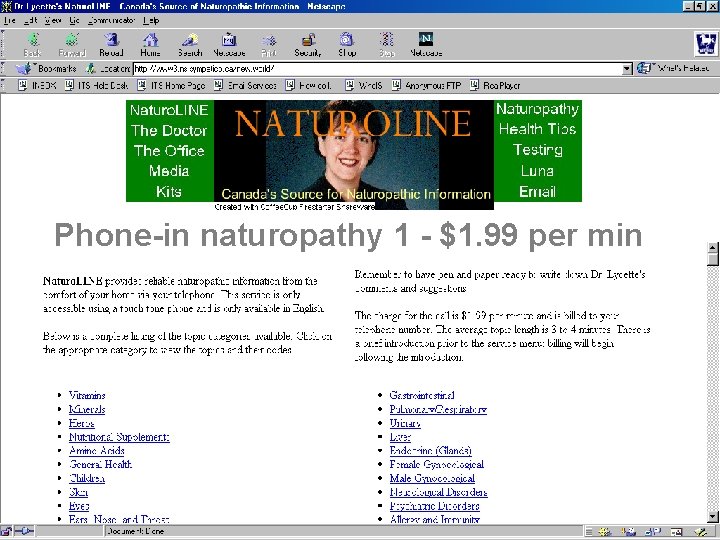Open the ITS Help Desk bookmark
The image size is (720, 540).
click(x=96, y=85)
